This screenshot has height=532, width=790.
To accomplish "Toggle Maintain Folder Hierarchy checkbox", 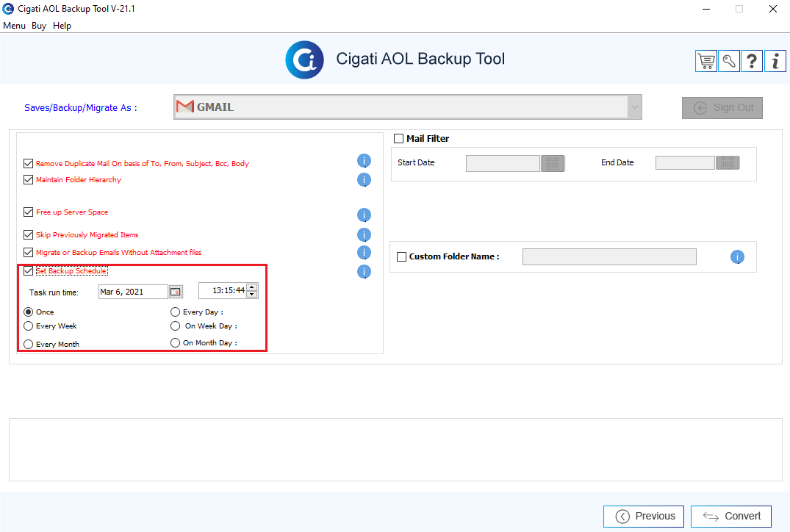I will click(28, 179).
